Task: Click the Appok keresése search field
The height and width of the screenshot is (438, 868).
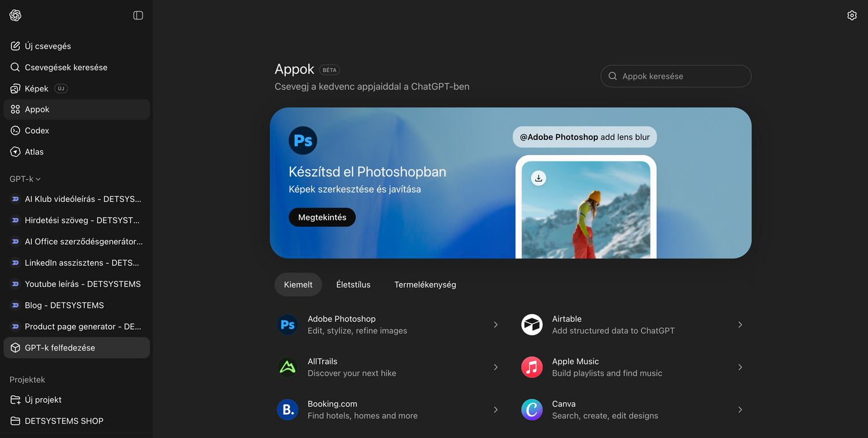Action: coord(676,76)
